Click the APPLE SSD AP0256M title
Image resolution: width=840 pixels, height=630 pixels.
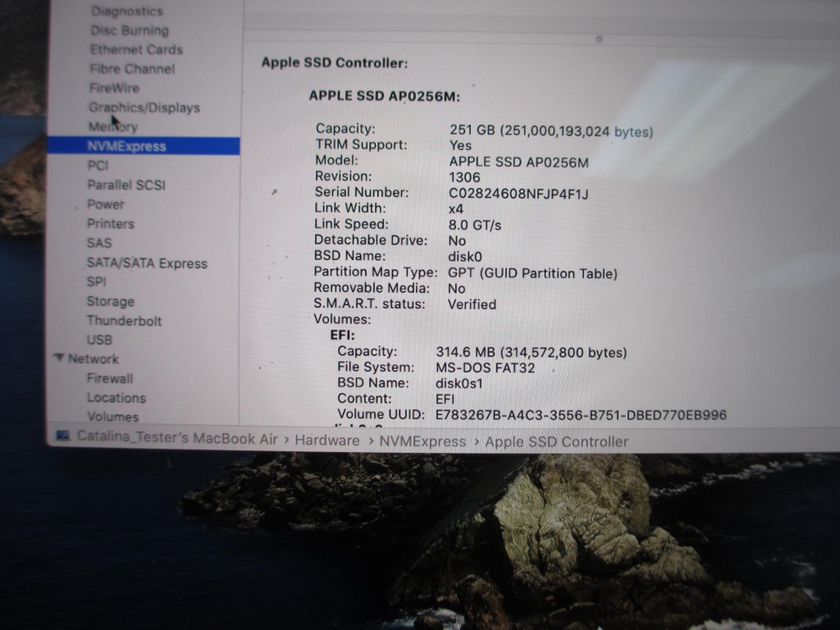[384, 96]
